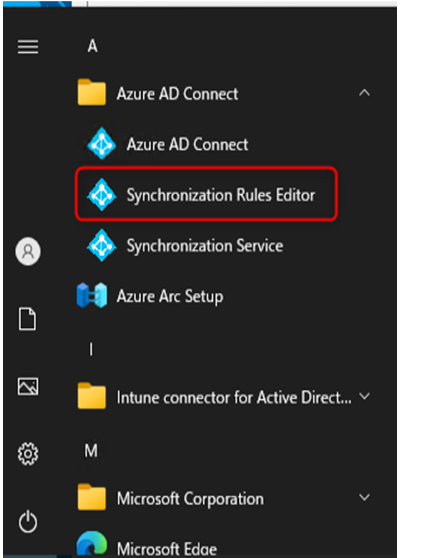This screenshot has width=448, height=558.
Task: Jump via the letter A header
Action: click(93, 46)
